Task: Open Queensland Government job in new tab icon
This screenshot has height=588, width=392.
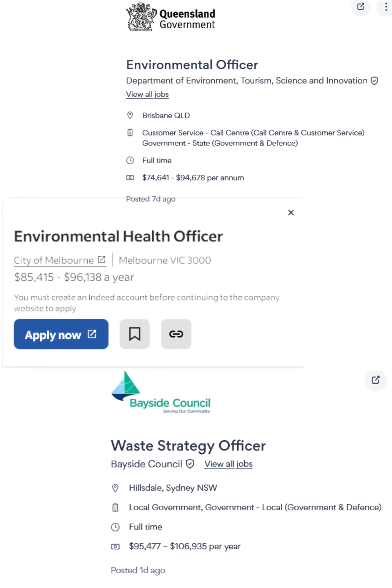Action: (361, 7)
